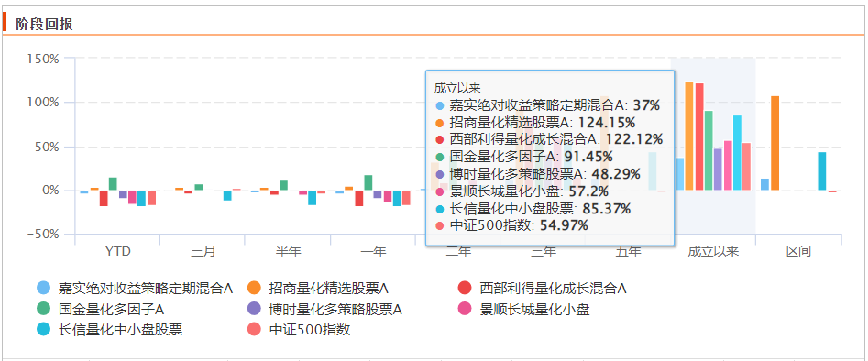Select the YTD period on the axis

118,251
